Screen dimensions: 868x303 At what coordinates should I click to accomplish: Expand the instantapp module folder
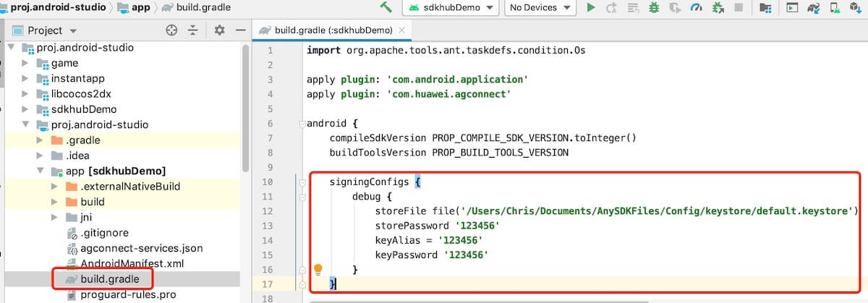coord(25,78)
